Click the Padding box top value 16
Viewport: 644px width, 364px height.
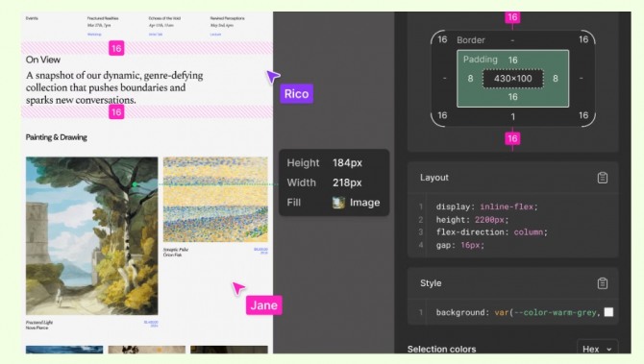coord(512,60)
